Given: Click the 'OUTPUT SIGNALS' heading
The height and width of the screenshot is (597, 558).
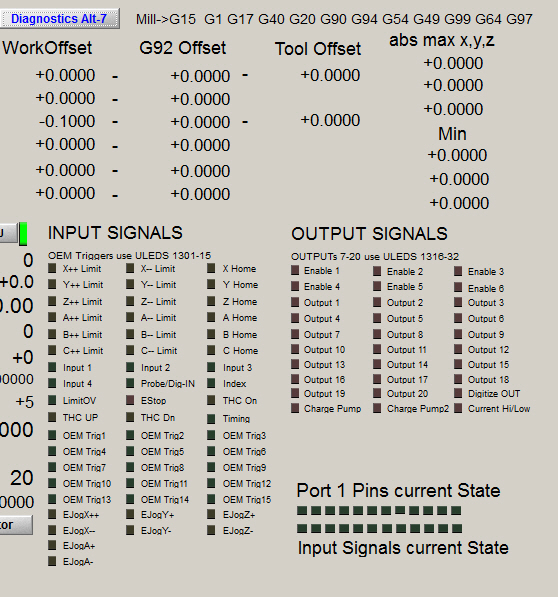Looking at the screenshot, I should point(369,233).
